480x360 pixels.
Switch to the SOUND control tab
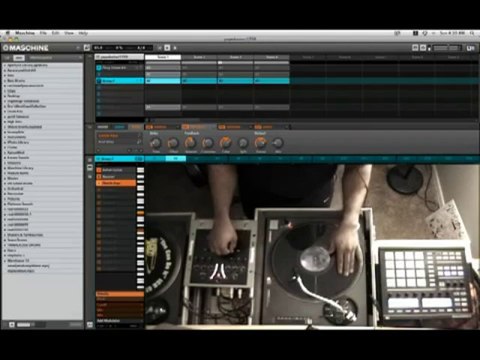[136, 127]
